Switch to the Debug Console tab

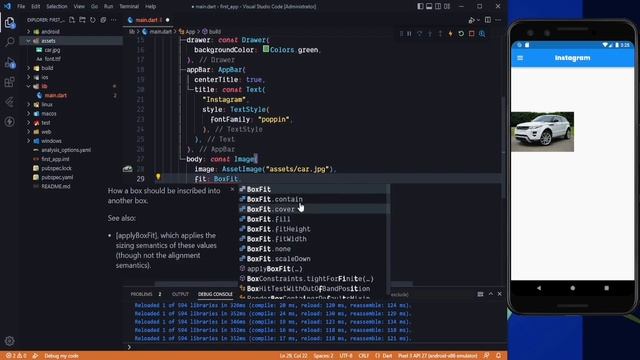[x=215, y=294]
